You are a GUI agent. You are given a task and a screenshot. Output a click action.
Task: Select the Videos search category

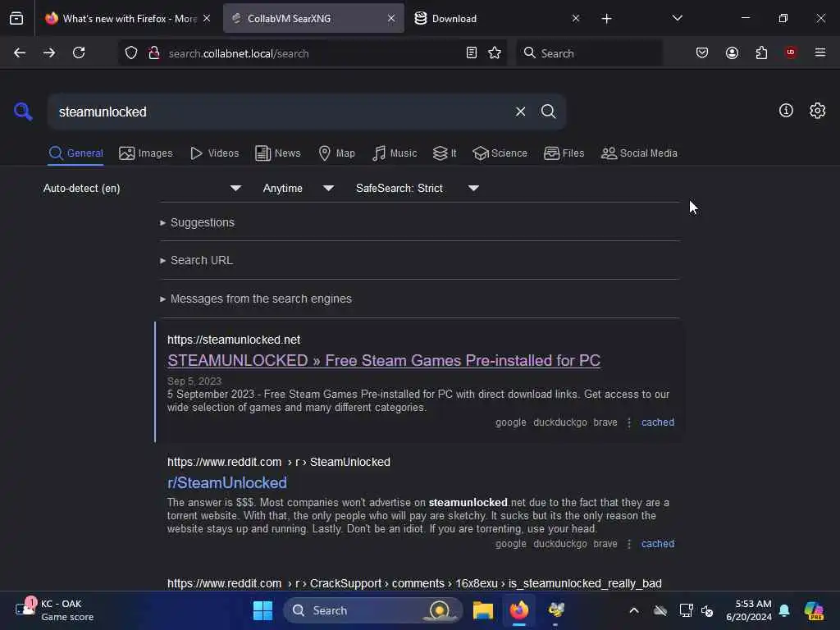[214, 153]
